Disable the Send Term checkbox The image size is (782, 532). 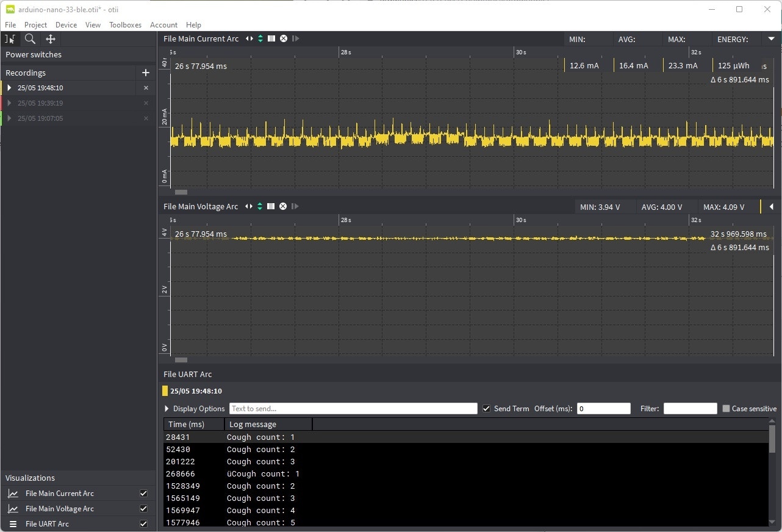coord(486,409)
